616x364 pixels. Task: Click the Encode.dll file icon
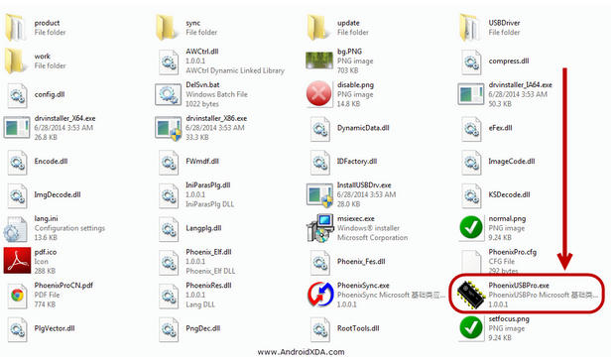17,162
